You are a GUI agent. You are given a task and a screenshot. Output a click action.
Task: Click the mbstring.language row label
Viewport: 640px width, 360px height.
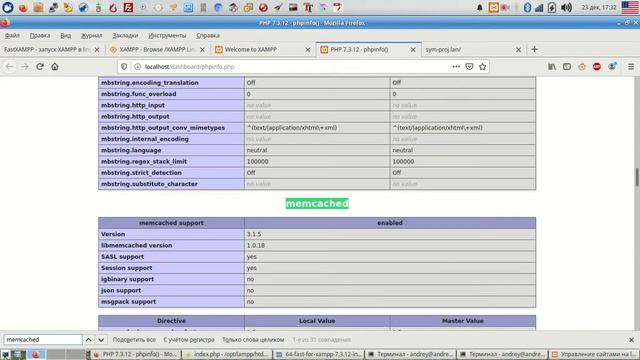tap(131, 150)
